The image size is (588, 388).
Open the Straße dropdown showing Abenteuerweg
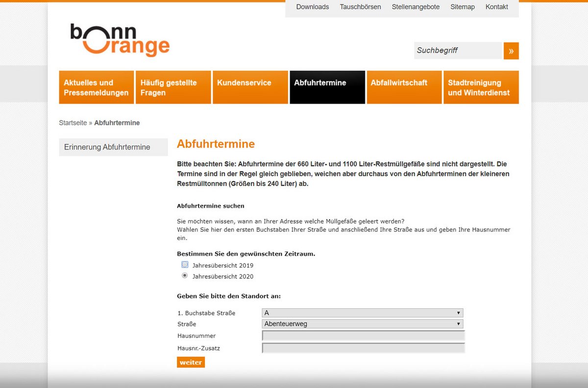363,324
